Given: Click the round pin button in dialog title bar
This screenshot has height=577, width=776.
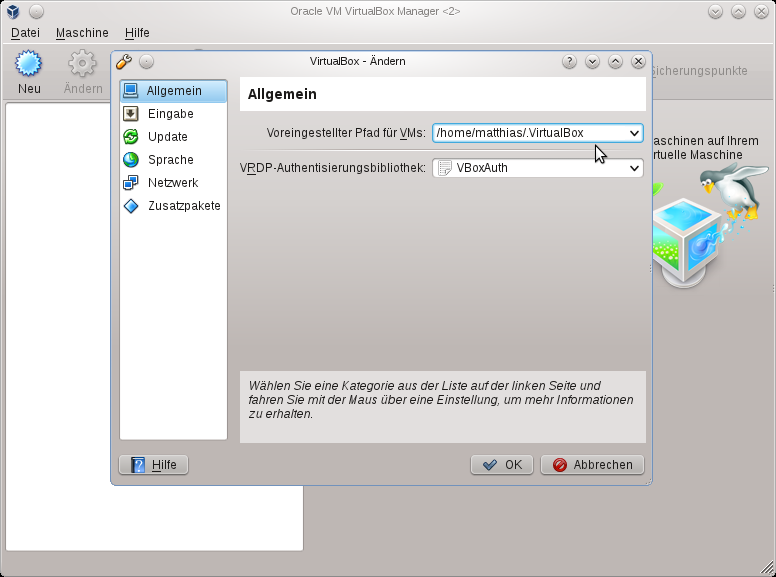Looking at the screenshot, I should click(146, 61).
